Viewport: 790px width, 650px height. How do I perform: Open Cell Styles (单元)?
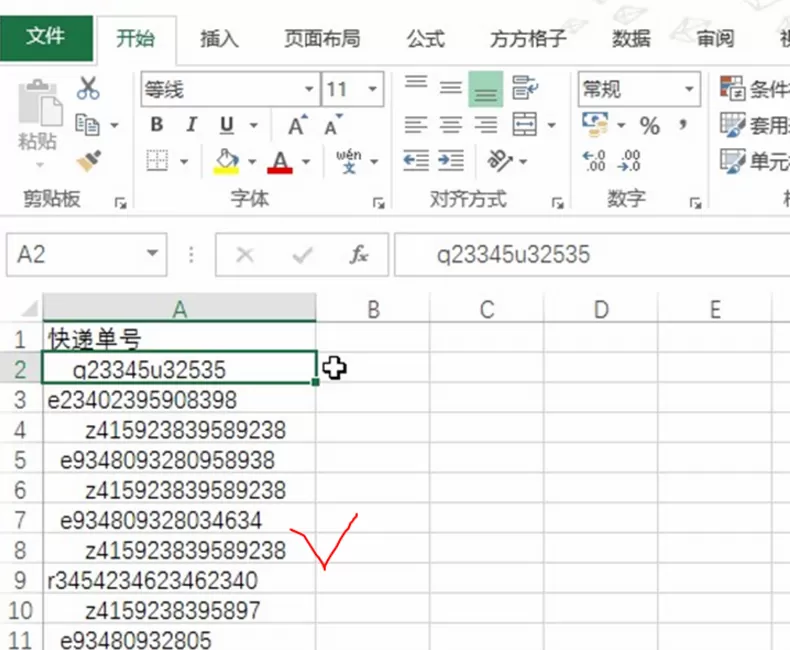pyautogui.click(x=754, y=161)
